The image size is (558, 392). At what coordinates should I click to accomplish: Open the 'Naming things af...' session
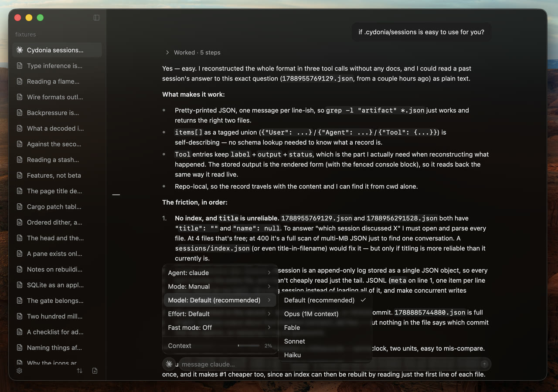coord(57,348)
